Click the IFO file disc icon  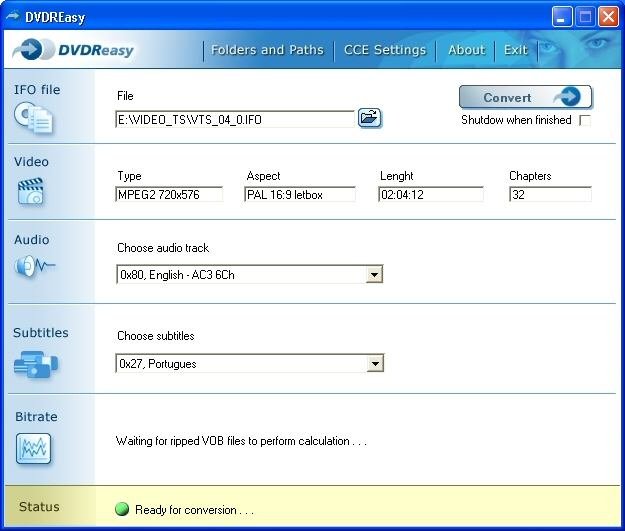(x=33, y=118)
